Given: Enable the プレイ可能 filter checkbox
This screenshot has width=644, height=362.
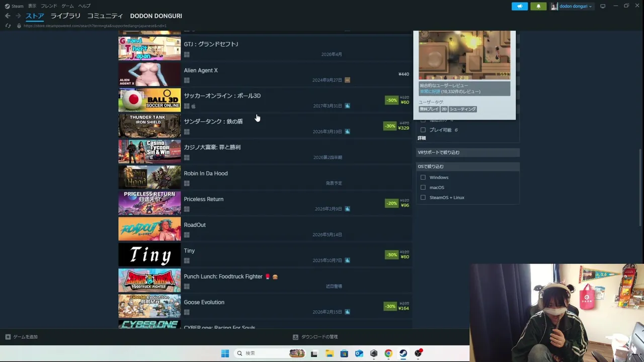Looking at the screenshot, I should click(423, 130).
